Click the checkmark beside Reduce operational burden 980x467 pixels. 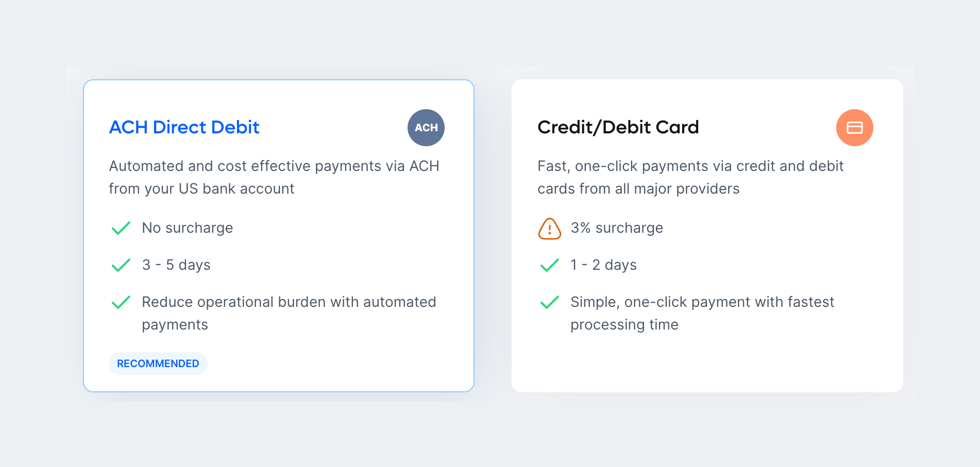click(x=121, y=302)
